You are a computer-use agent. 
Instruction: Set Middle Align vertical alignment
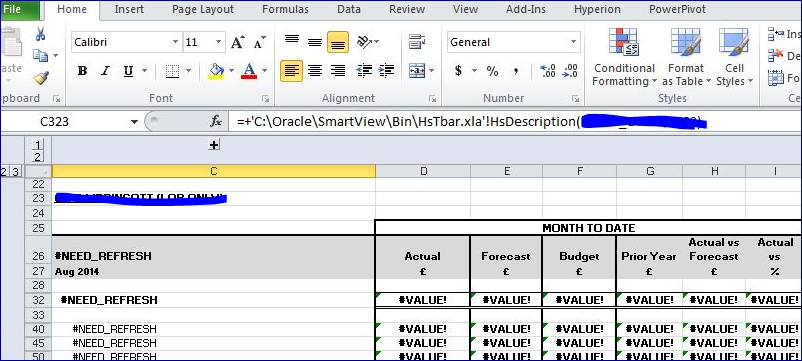coord(315,42)
